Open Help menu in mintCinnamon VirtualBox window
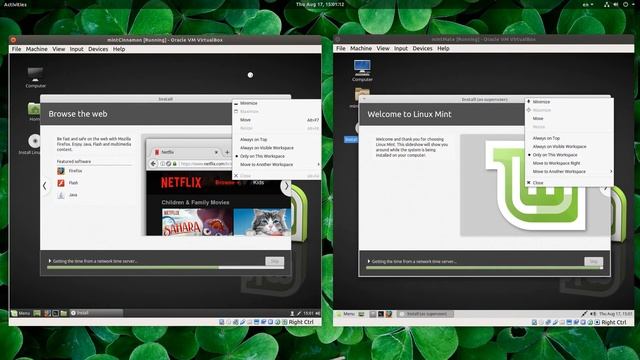 coord(119,49)
